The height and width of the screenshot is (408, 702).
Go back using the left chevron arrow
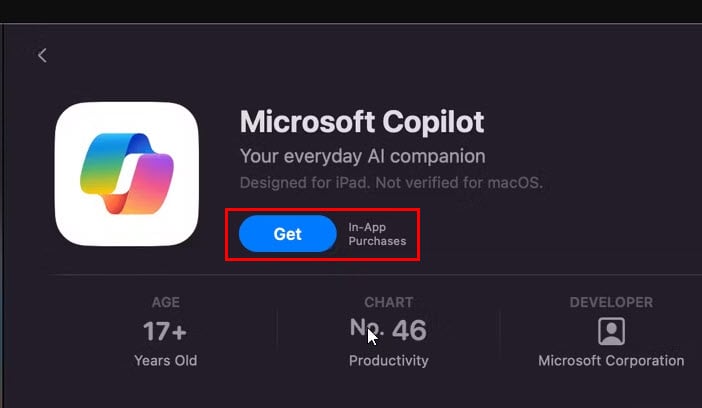42,56
